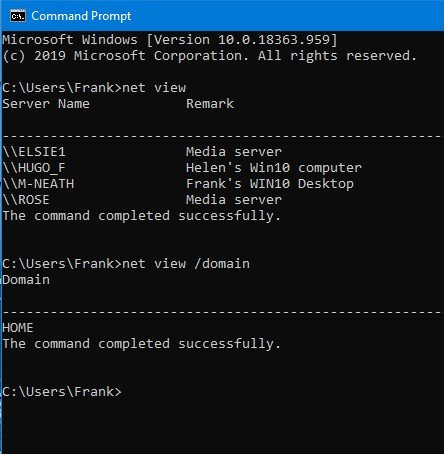Click the last 'command completed successfully' message
The image size is (444, 454).
142,344
